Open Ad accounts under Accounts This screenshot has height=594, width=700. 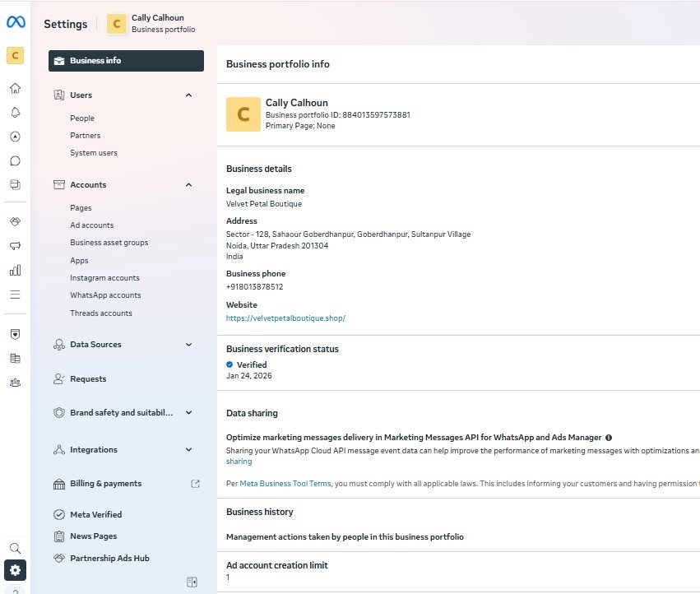(92, 225)
